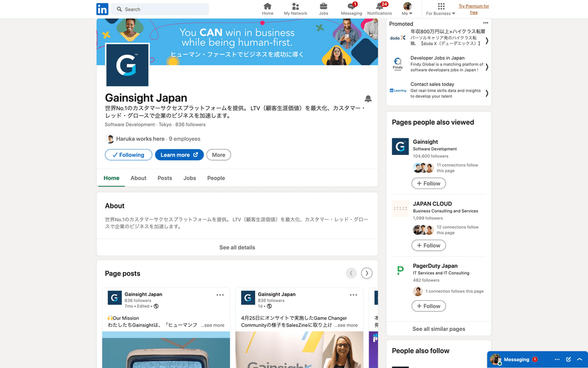Click the Learn more button
Screen dimensions: 588x368
[x=179, y=155]
